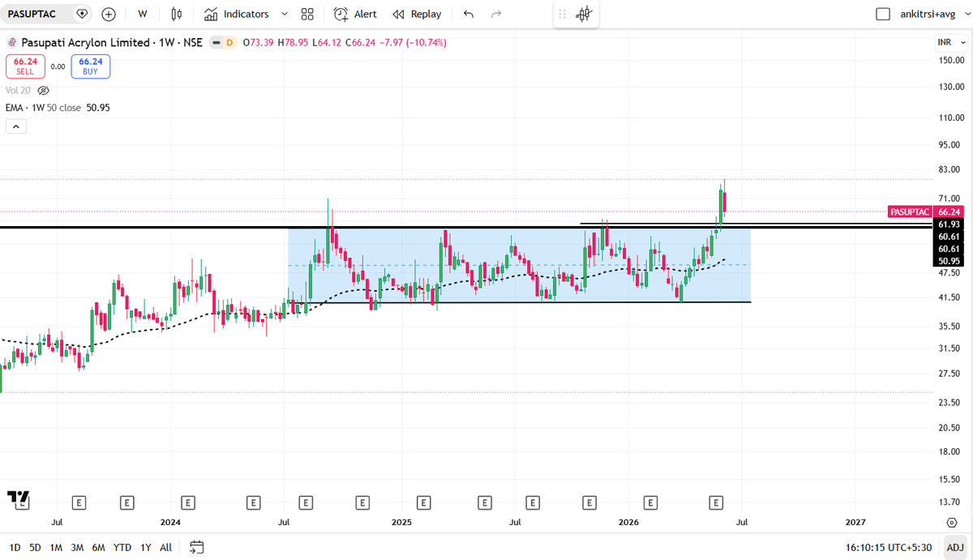Click PASUPTAC 66.24 price label on scale
The image size is (973, 560).
point(926,212)
